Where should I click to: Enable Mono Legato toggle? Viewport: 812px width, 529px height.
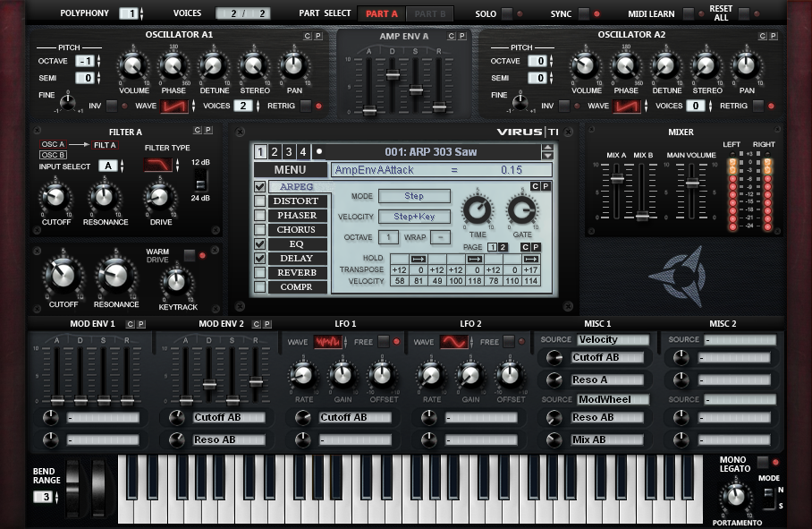762,462
